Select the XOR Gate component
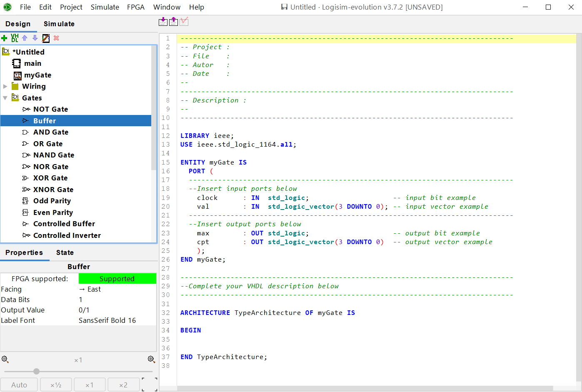This screenshot has width=582, height=392. [x=50, y=178]
